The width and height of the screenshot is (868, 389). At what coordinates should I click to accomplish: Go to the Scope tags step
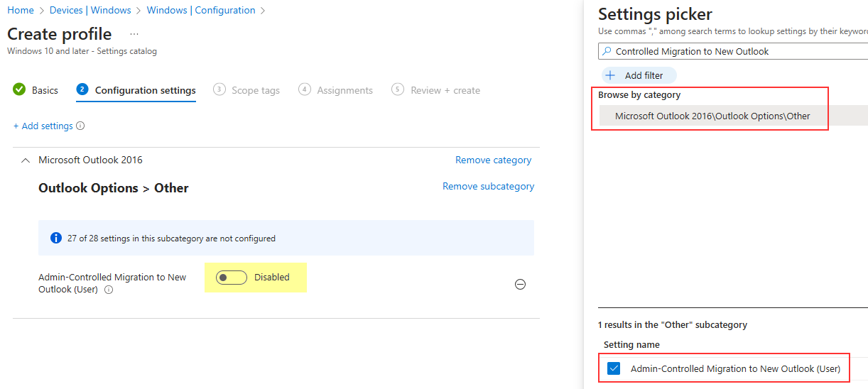(246, 90)
